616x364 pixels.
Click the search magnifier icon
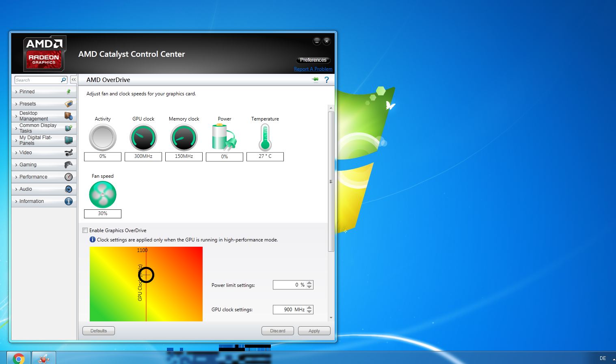(63, 80)
